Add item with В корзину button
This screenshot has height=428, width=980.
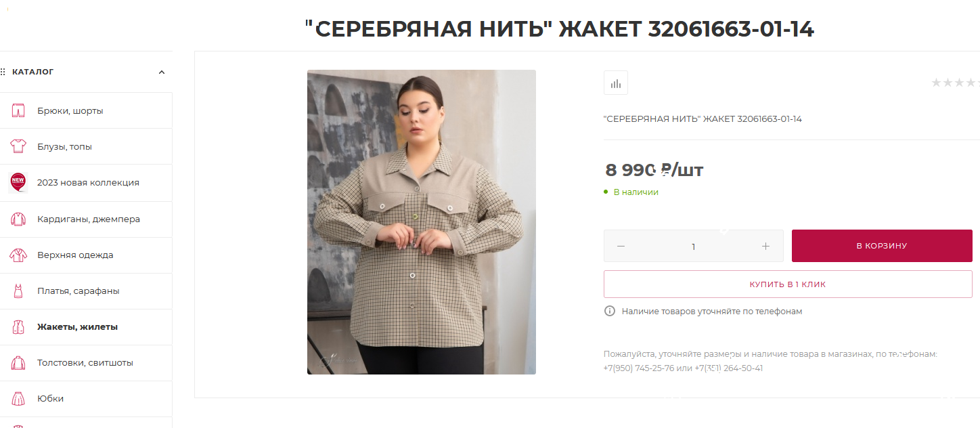pyautogui.click(x=882, y=246)
